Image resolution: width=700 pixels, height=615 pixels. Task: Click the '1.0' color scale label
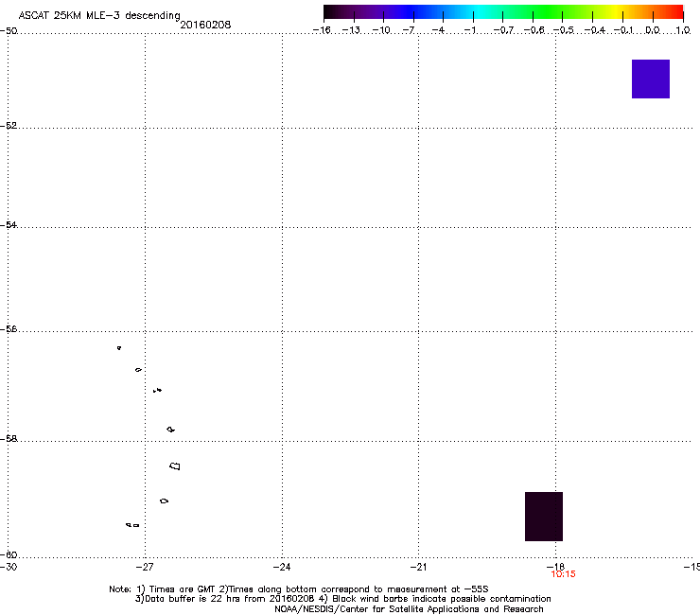click(x=683, y=30)
